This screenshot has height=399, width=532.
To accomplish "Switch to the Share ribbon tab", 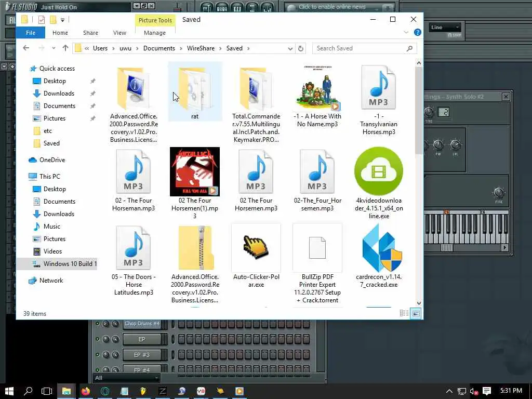I will point(90,33).
